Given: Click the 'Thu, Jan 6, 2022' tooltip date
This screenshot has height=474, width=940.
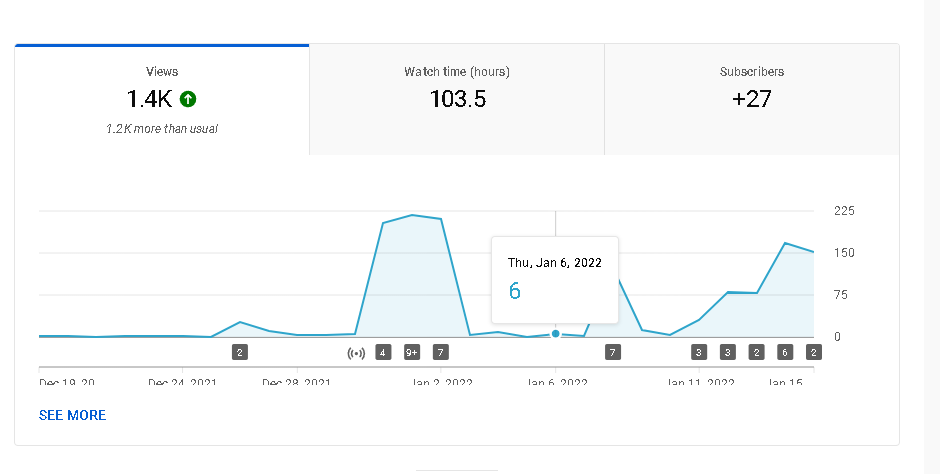Looking at the screenshot, I should pos(555,262).
